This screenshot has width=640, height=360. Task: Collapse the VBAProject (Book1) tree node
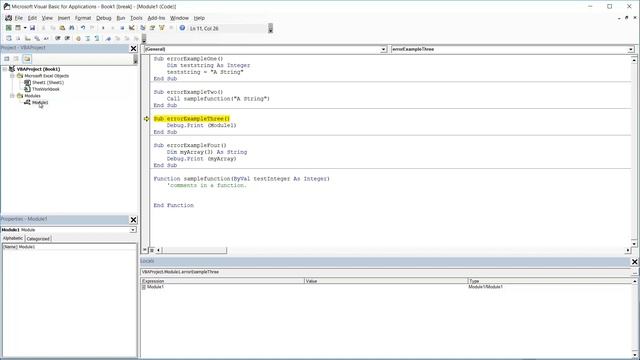tap(5, 69)
